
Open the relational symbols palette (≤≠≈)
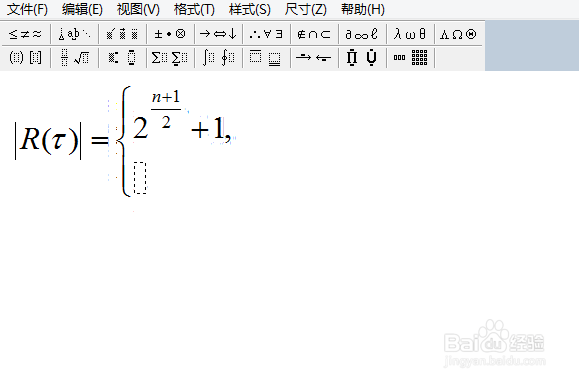point(25,34)
